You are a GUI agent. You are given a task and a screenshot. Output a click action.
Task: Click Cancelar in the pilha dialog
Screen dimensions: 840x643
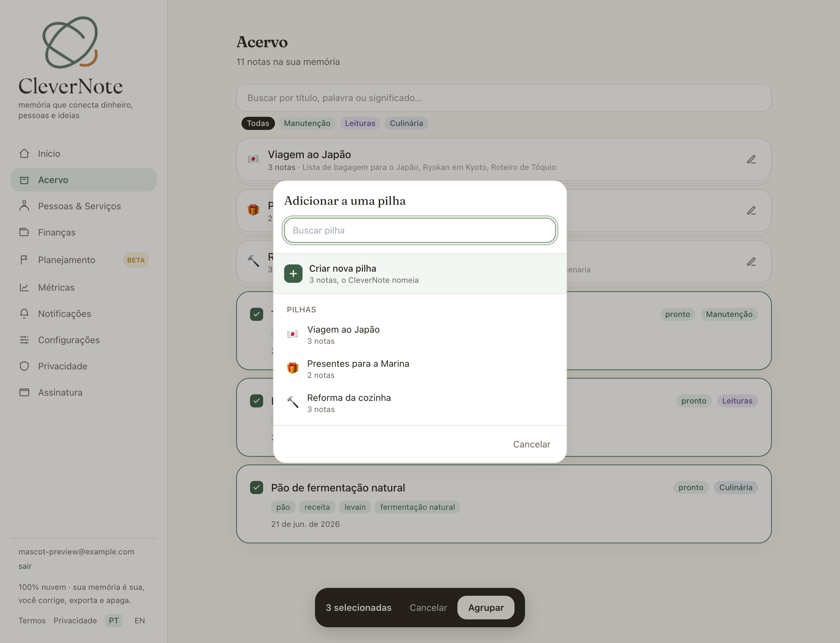(x=532, y=444)
